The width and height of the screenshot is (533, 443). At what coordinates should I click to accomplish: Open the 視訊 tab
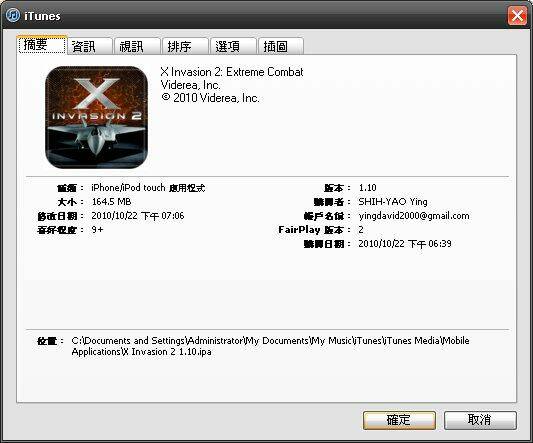tap(137, 46)
